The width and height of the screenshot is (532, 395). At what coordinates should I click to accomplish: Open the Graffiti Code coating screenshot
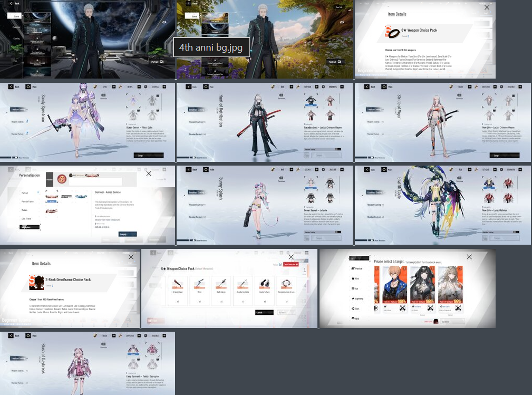click(x=443, y=205)
